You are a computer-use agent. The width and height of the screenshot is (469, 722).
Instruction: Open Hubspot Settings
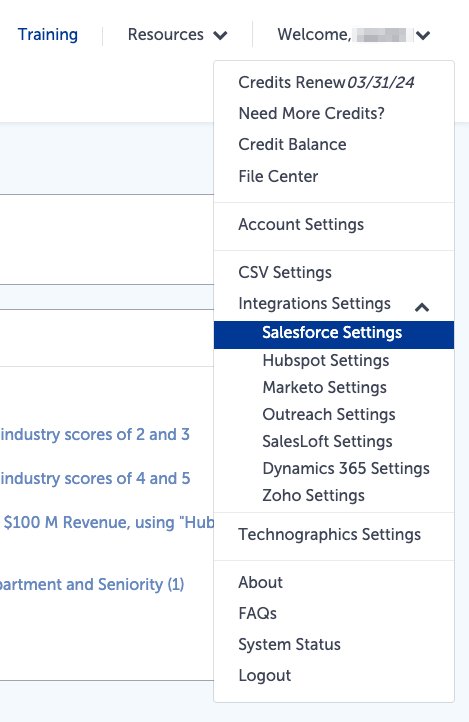click(326, 361)
